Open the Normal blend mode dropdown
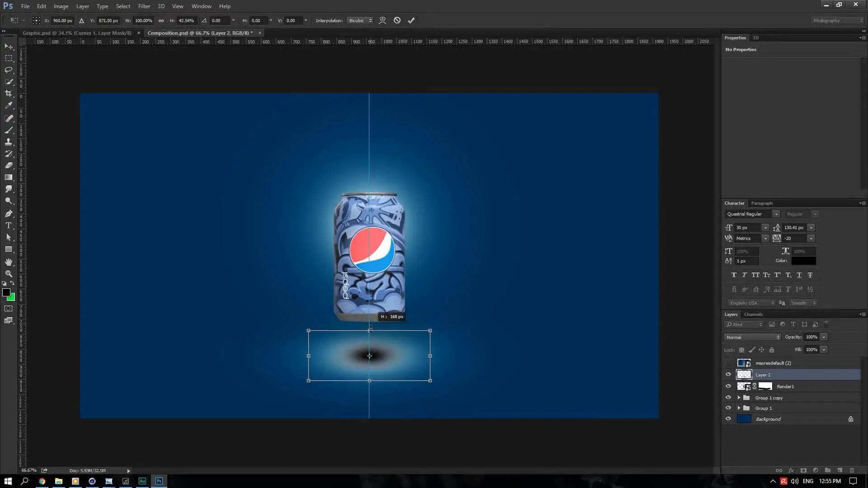Image resolution: width=868 pixels, height=488 pixels. [753, 337]
